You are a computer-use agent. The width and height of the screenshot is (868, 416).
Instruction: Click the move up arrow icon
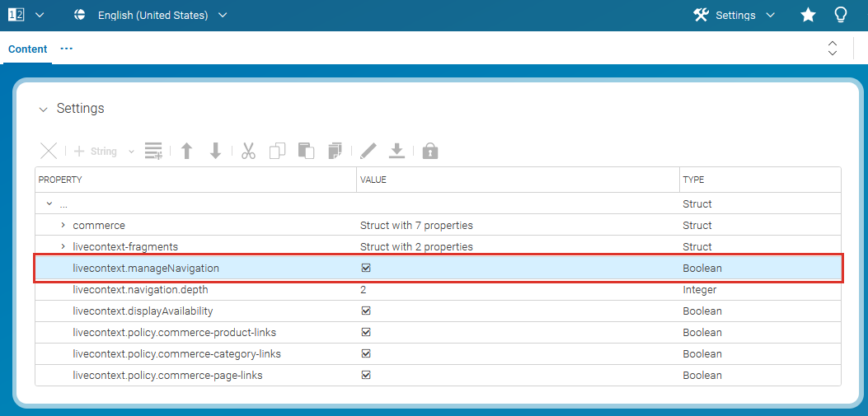click(187, 151)
